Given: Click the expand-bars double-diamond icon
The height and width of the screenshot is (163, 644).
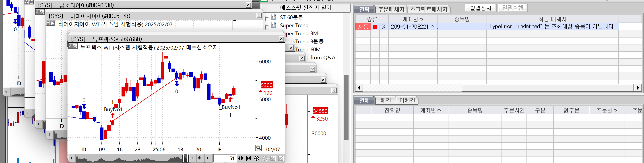Looking at the screenshot, I should click(x=241, y=158).
